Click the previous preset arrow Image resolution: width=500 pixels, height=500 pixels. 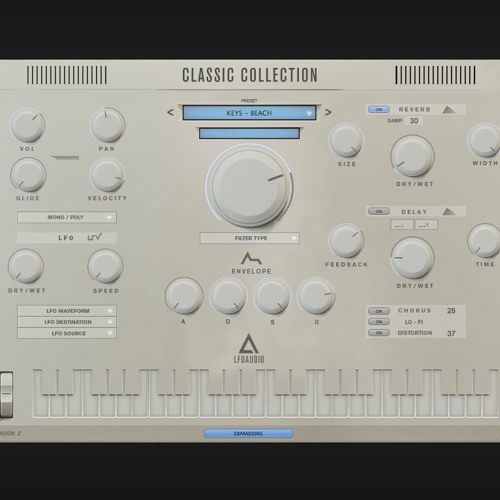[x=170, y=112]
